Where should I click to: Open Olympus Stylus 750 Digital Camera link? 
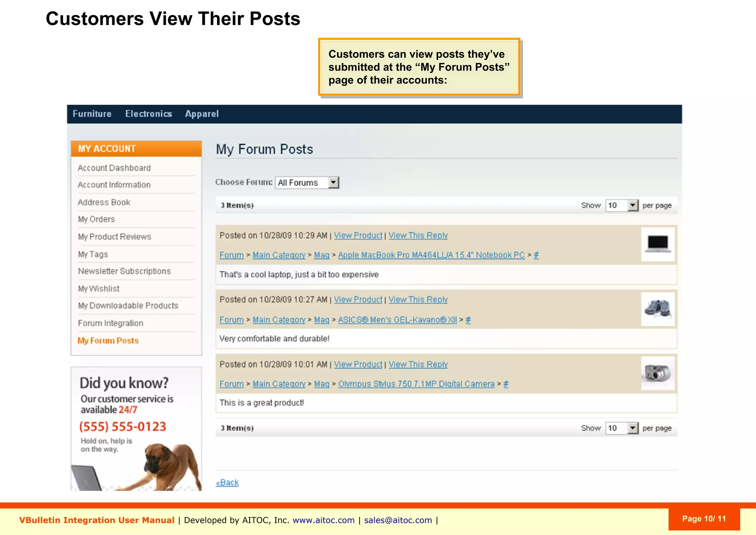[x=416, y=384]
